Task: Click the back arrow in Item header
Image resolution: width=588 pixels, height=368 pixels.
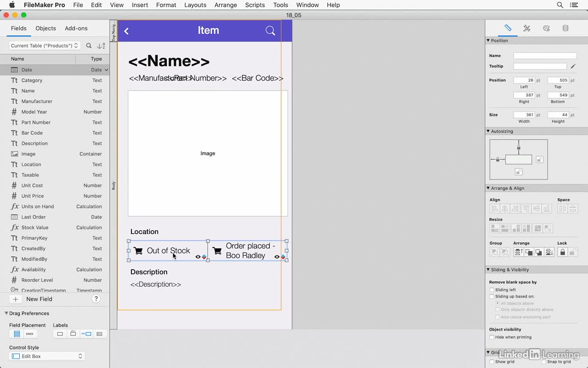Action: 126,31
